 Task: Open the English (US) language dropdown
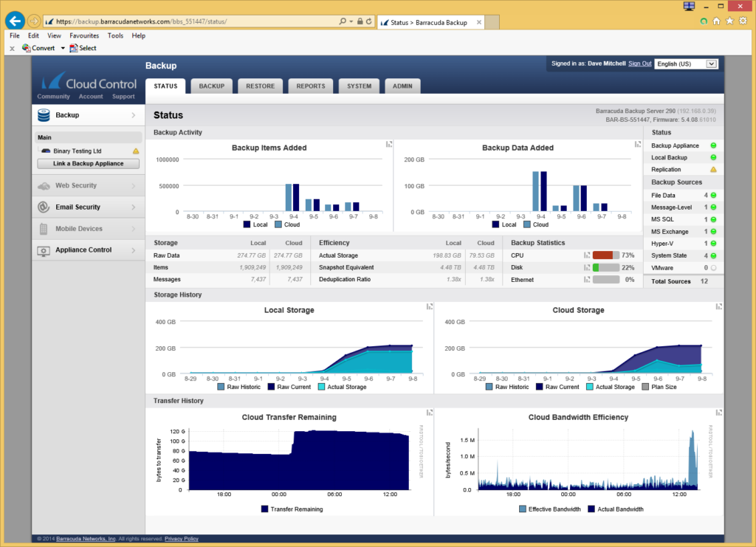687,63
